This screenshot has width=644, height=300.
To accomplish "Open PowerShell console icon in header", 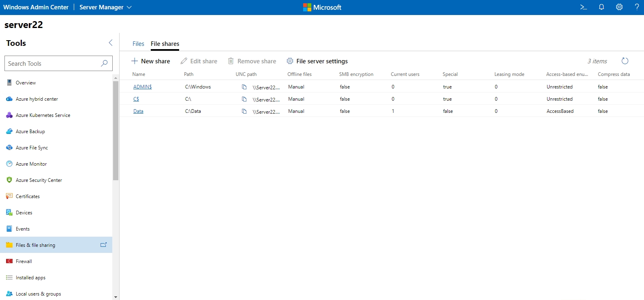I will pyautogui.click(x=583, y=7).
